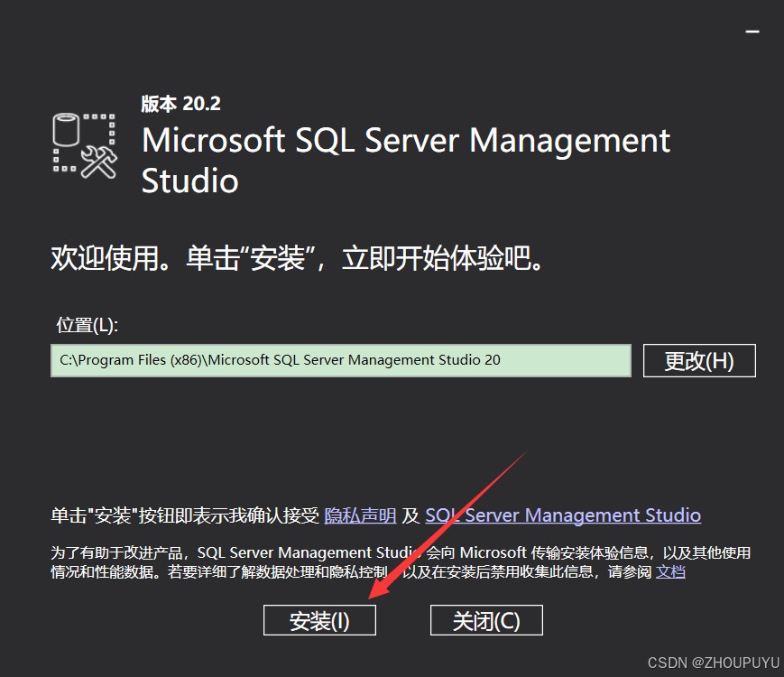Click the database cylinder in the logo
The height and width of the screenshot is (677, 784).
click(x=67, y=129)
